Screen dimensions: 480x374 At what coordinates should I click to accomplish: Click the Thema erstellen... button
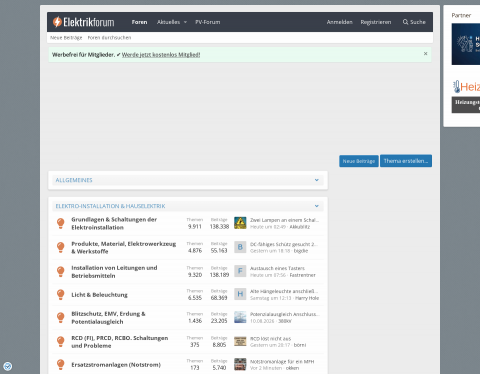[x=406, y=161]
